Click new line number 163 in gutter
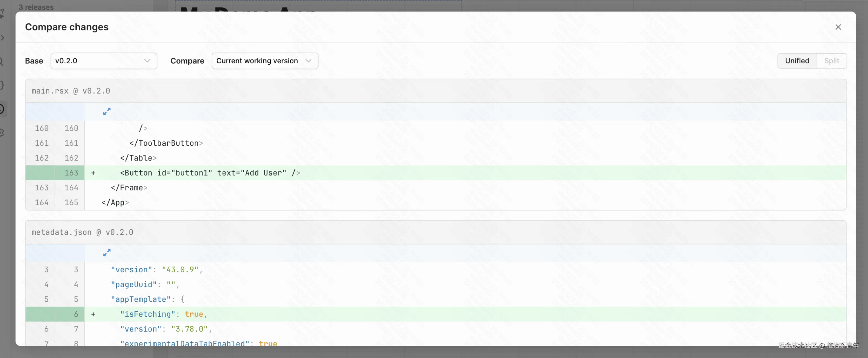This screenshot has height=358, width=868. pos(71,173)
